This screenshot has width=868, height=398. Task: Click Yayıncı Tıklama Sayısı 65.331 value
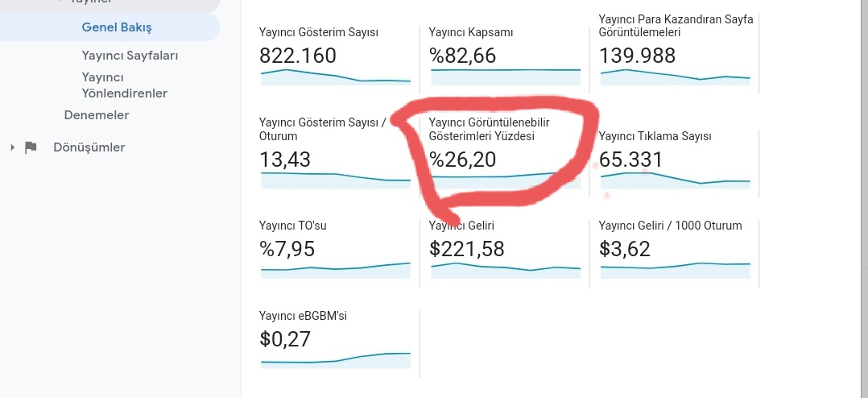point(630,160)
